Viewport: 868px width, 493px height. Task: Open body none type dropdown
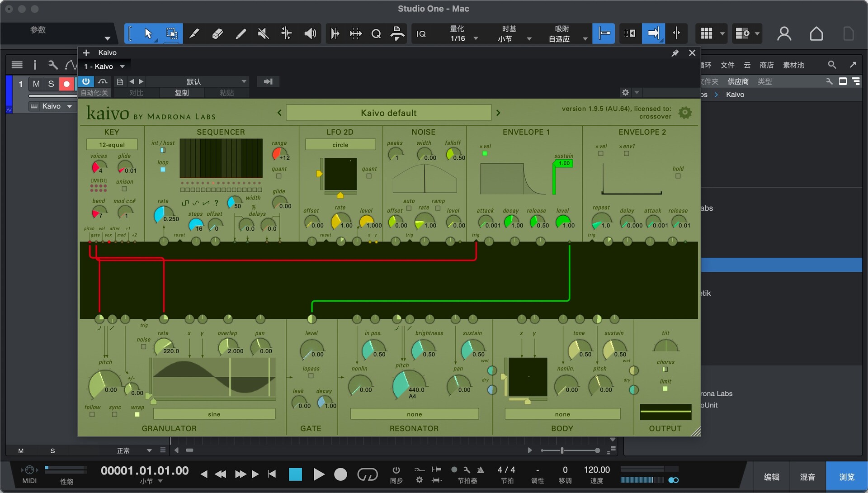click(562, 414)
